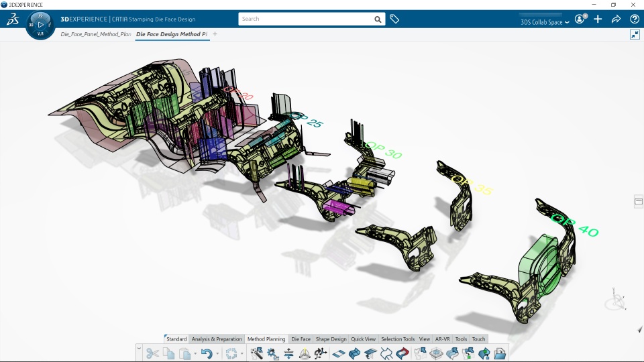This screenshot has height=362, width=644.
Task: Click the boxed die block icon
Action: click(436, 353)
